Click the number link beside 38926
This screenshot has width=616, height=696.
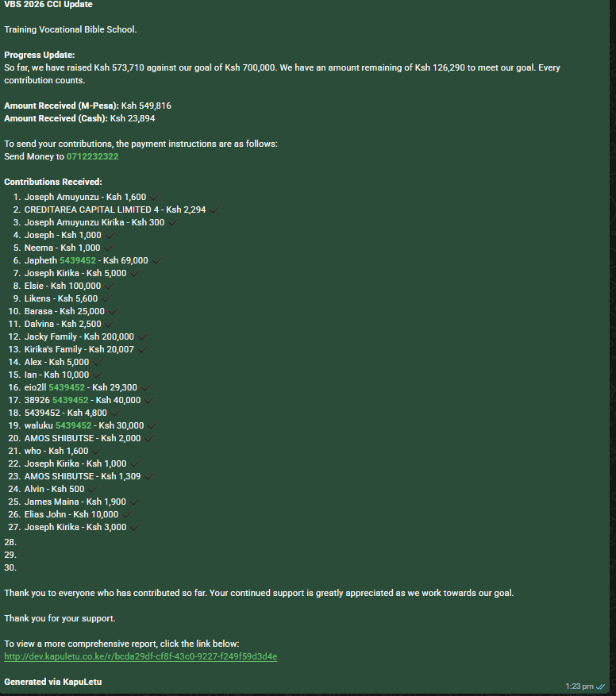(70, 400)
